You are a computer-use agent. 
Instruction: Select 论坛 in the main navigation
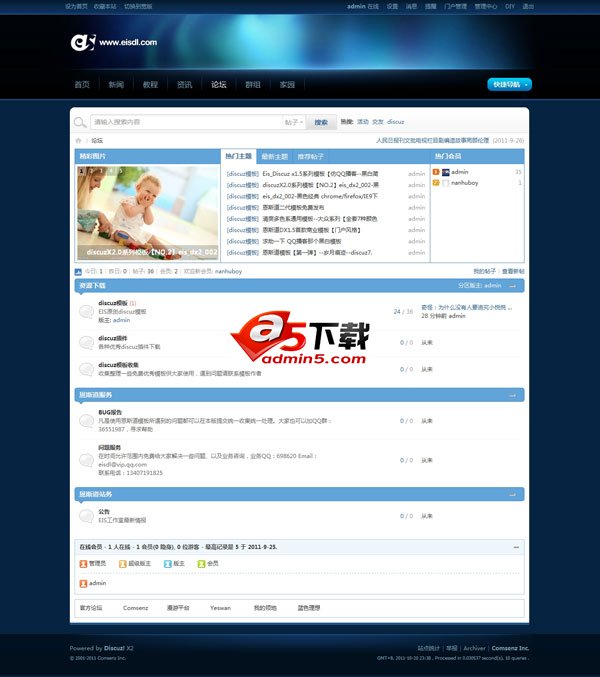[218, 84]
